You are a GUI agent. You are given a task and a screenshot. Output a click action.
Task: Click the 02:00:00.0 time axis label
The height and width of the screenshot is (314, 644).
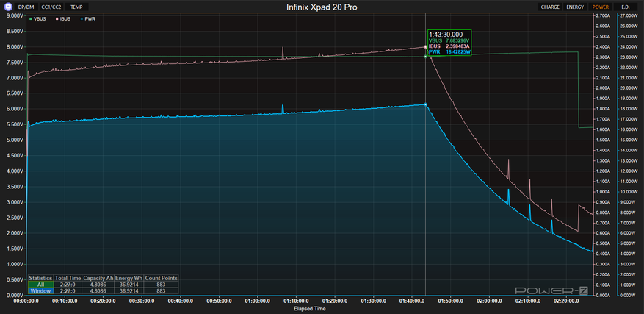488,301
